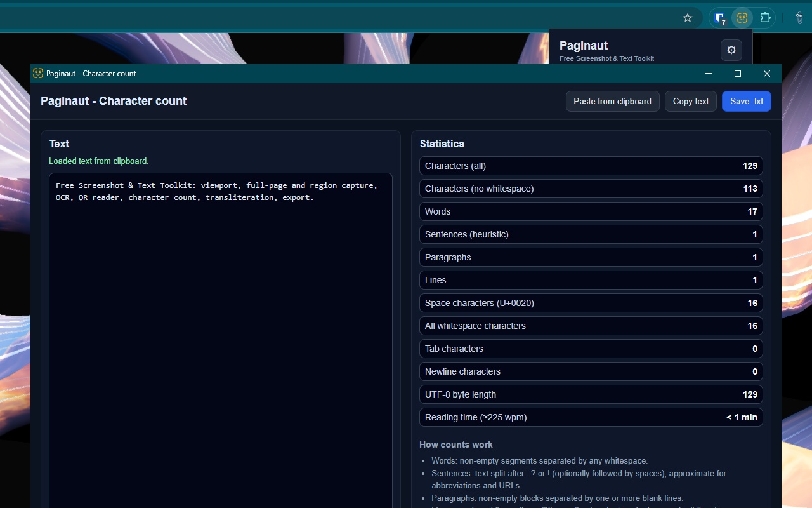Click the Statistics panel heading
This screenshot has width=812, height=508.
click(442, 144)
